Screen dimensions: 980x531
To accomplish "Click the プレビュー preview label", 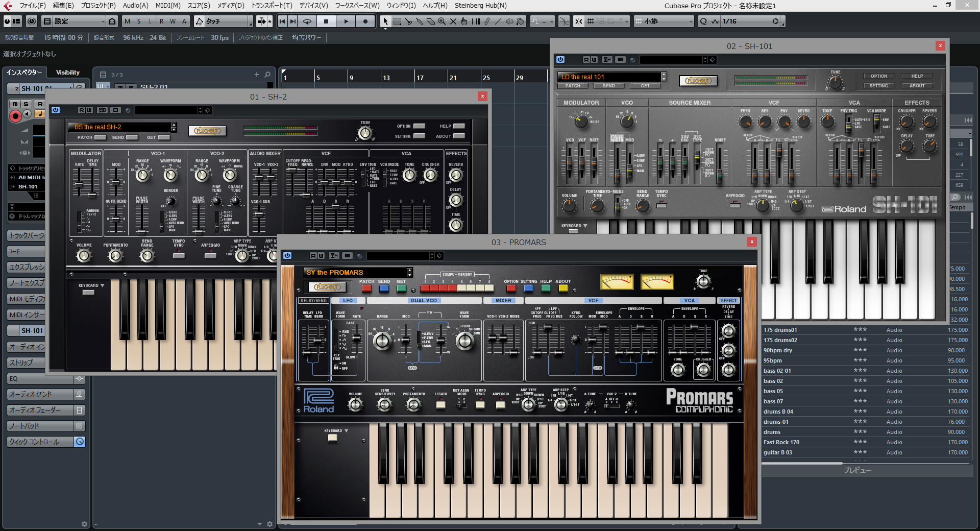I will [x=857, y=470].
